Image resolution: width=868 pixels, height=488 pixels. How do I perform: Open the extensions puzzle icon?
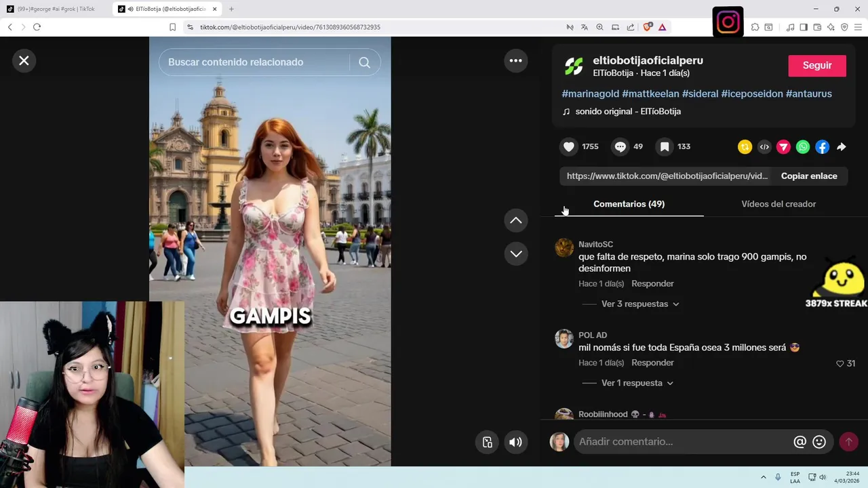click(x=755, y=27)
